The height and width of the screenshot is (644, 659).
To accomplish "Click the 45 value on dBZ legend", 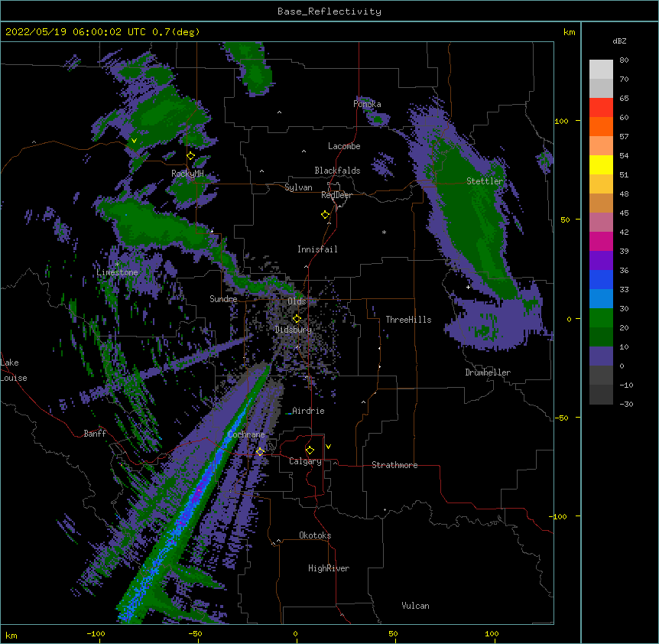I will [624, 213].
